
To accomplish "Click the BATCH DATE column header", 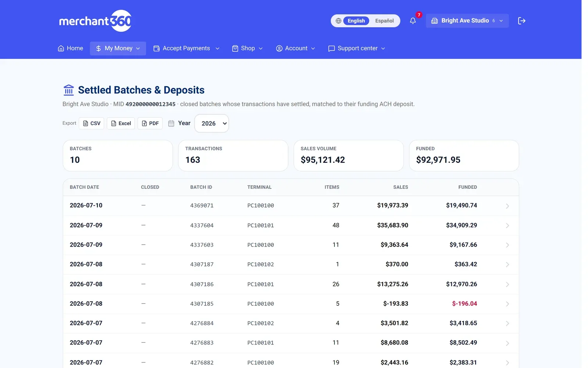I will point(85,187).
